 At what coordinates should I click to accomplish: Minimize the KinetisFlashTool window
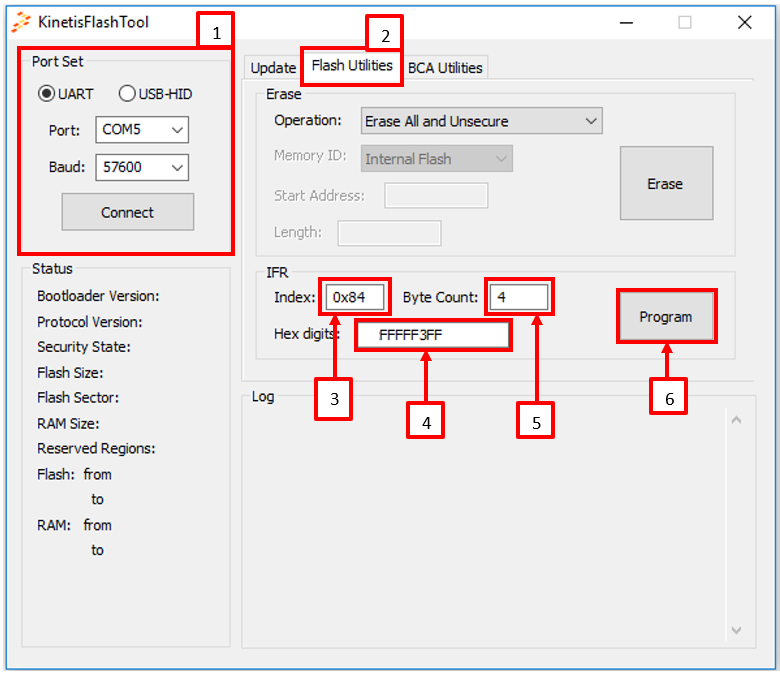(626, 22)
